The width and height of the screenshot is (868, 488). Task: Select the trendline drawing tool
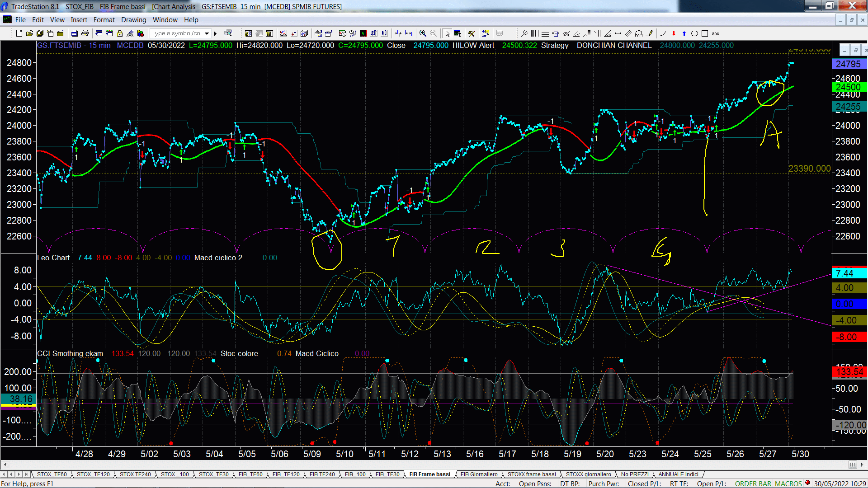[524, 33]
